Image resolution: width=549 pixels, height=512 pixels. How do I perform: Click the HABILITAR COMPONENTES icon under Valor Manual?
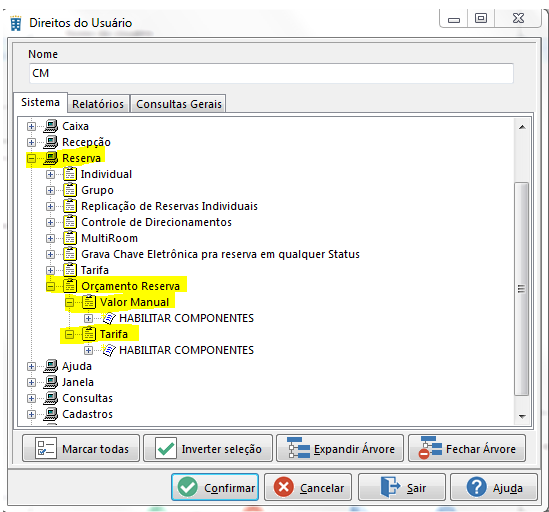tap(108, 318)
